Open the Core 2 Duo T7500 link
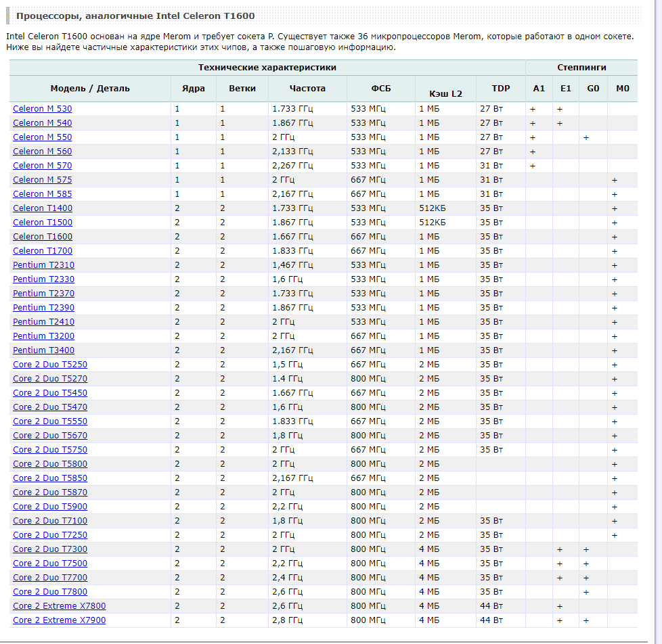This screenshot has width=662, height=644. coord(50,563)
